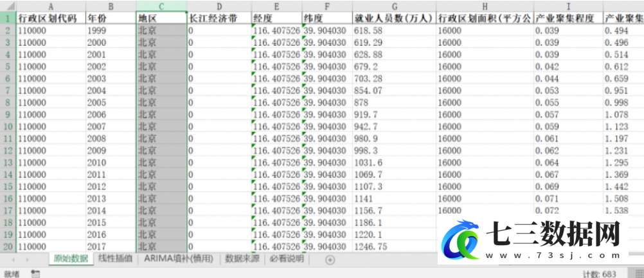Open the 线性插值 sheet tab
Screen dimensions: 644x278
click(116, 259)
